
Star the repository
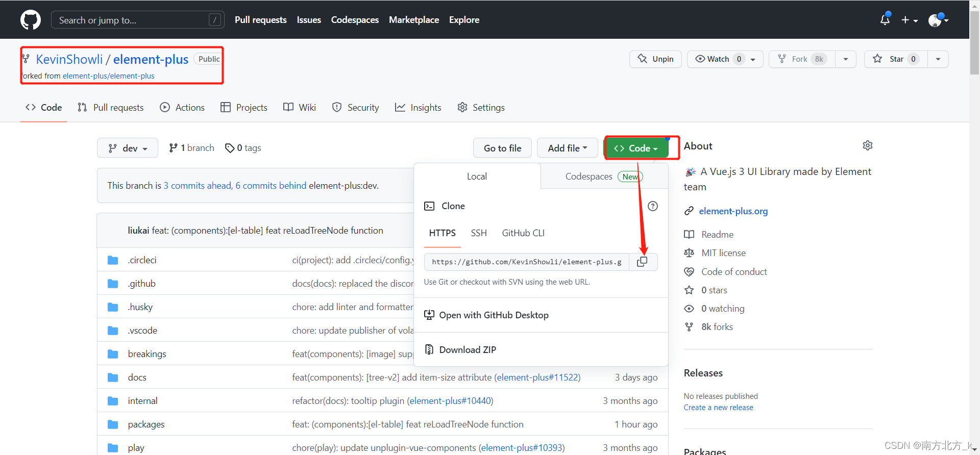[x=896, y=59]
